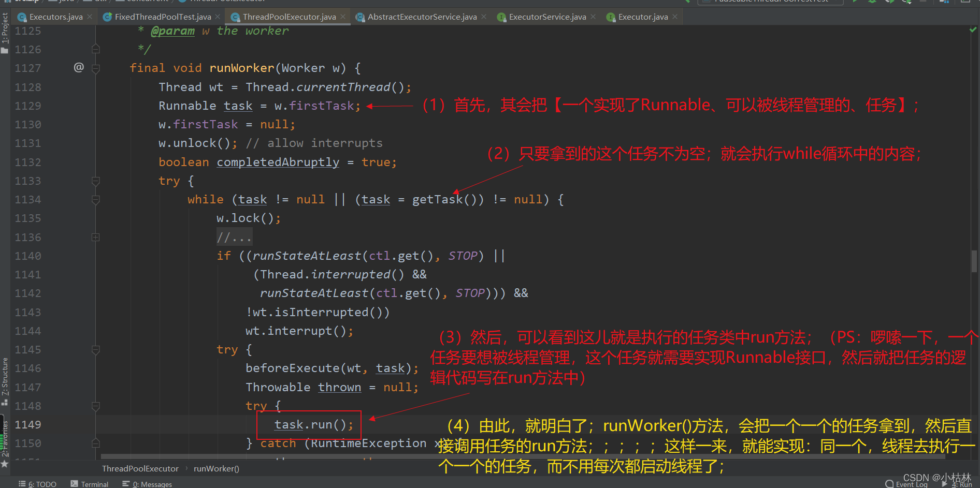Click completedAbruptly variable on line 1132
Image resolution: width=980 pixels, height=488 pixels.
278,162
